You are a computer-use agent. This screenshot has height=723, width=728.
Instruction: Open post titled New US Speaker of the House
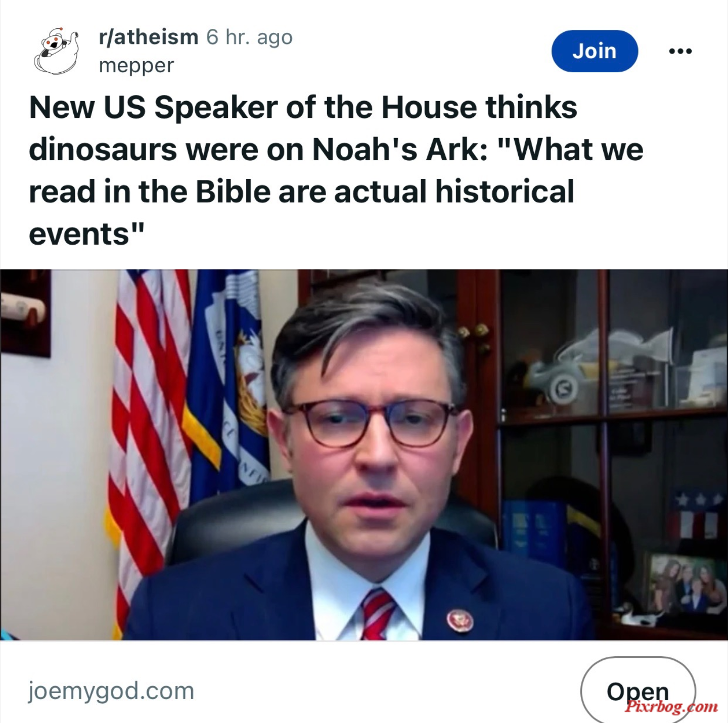[x=336, y=170]
